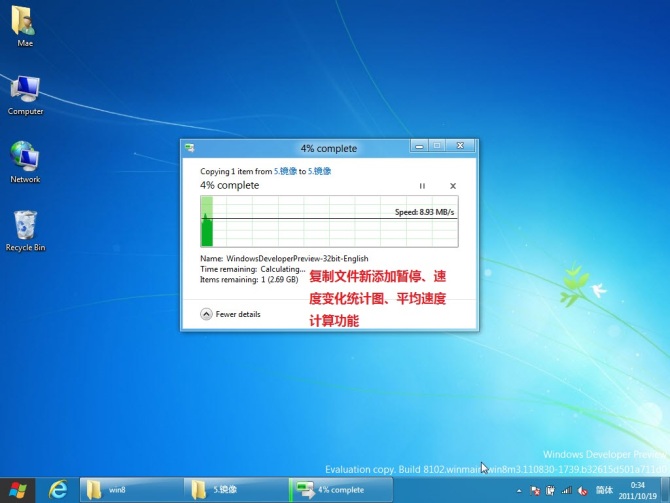The image size is (670, 503).
Task: Minimize the copy dialog window
Action: click(419, 146)
